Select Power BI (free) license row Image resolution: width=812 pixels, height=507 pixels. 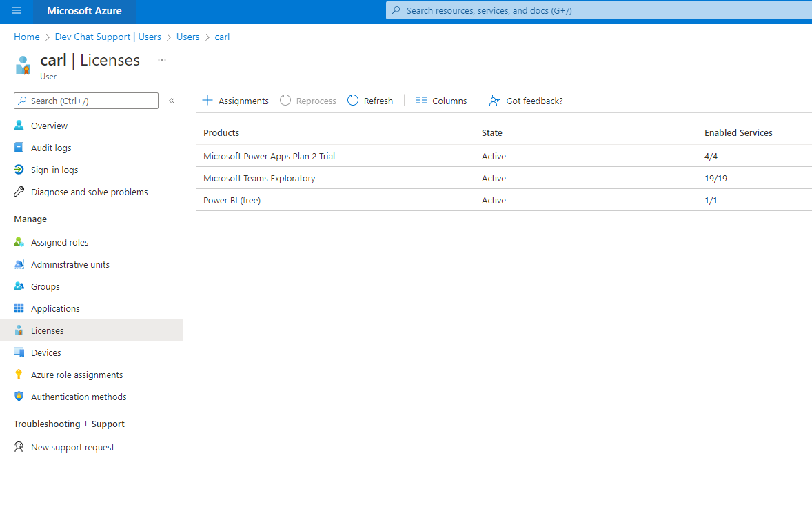click(x=504, y=200)
